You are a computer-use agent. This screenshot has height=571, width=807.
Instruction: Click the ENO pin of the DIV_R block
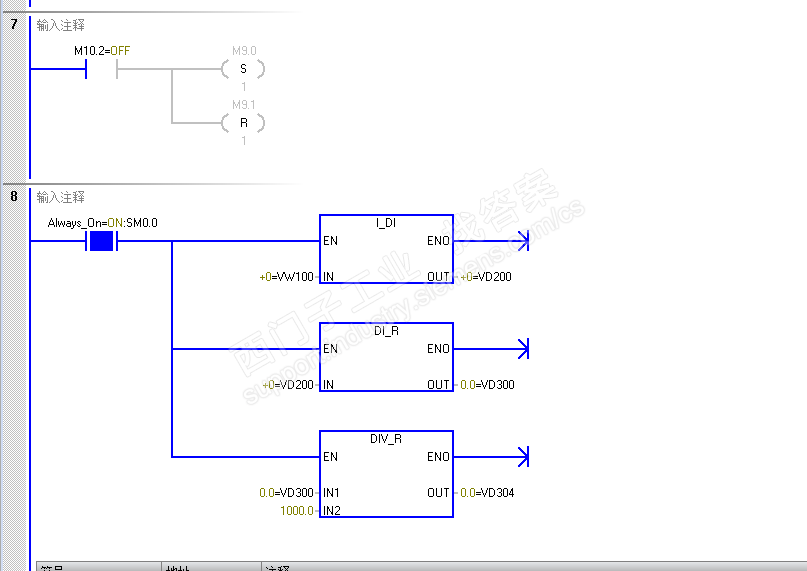[x=438, y=457]
